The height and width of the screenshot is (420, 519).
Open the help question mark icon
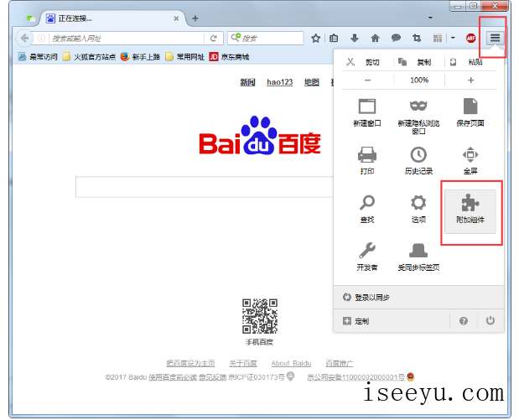[x=464, y=321]
